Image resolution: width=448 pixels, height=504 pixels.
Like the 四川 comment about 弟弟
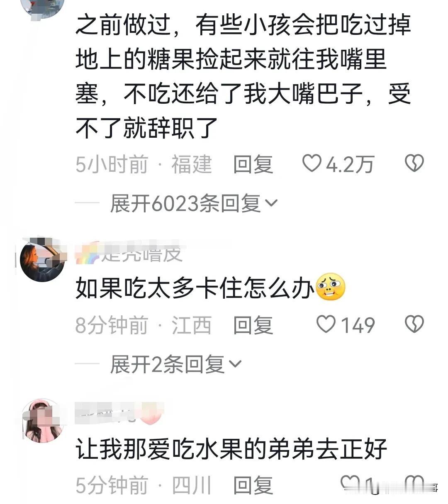pos(350,484)
